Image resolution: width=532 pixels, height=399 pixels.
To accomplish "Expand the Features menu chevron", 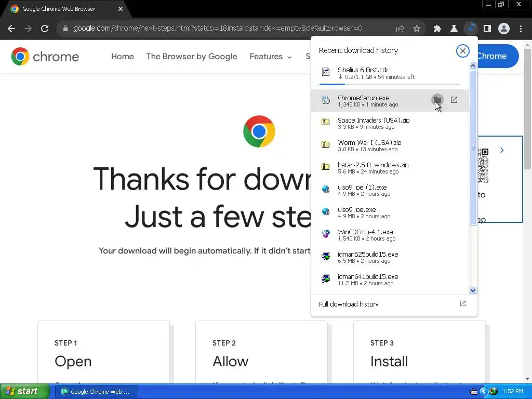I will point(289,57).
